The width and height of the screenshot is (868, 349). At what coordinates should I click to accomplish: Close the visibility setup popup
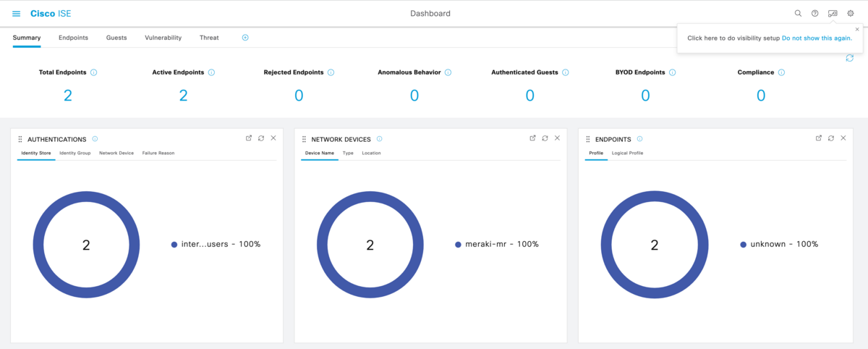click(857, 29)
